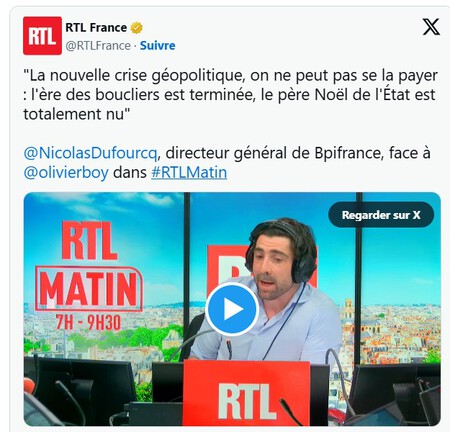Click the X logo in the tweet corner
This screenshot has width=450, height=432.
click(x=431, y=27)
